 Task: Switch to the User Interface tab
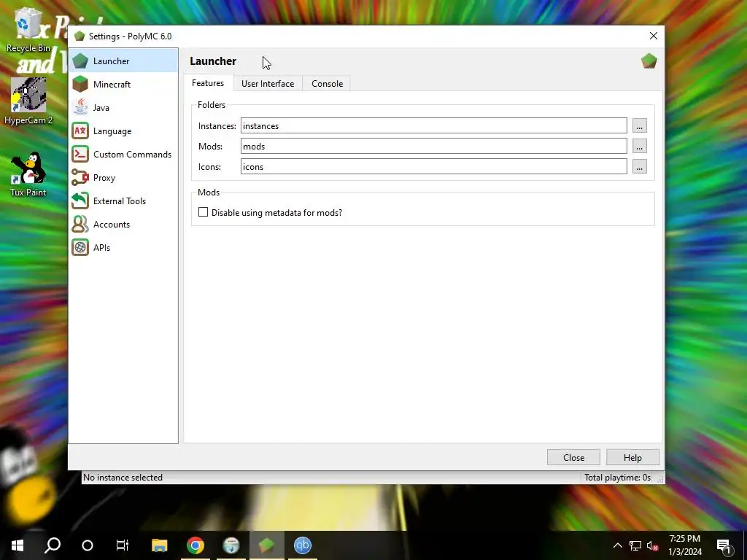268,83
